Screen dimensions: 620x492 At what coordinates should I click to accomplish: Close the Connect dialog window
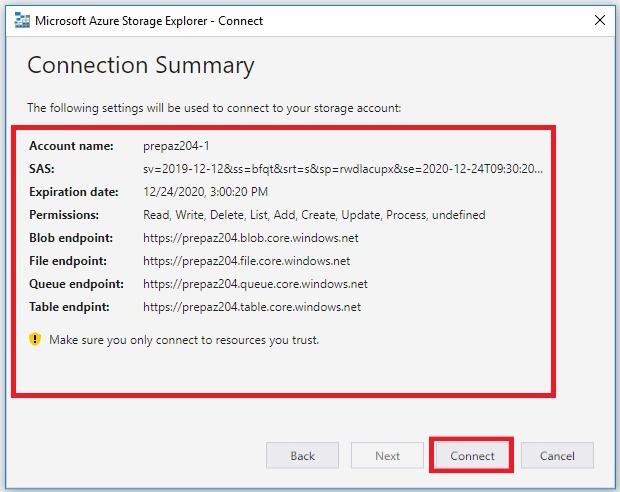click(599, 19)
